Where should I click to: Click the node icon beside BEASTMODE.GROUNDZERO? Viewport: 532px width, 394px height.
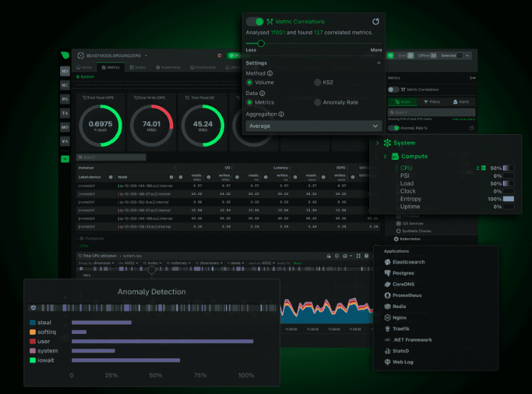coord(81,56)
